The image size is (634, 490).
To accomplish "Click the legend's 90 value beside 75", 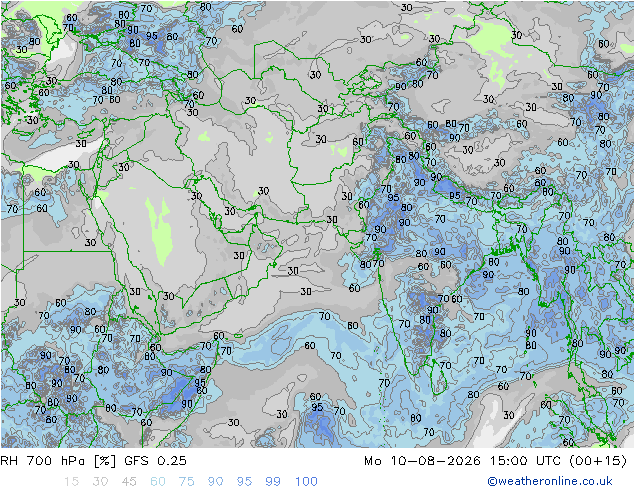I will tap(215, 482).
